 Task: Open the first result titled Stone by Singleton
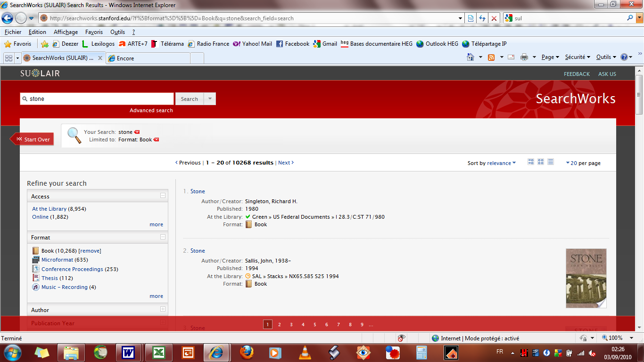(198, 191)
